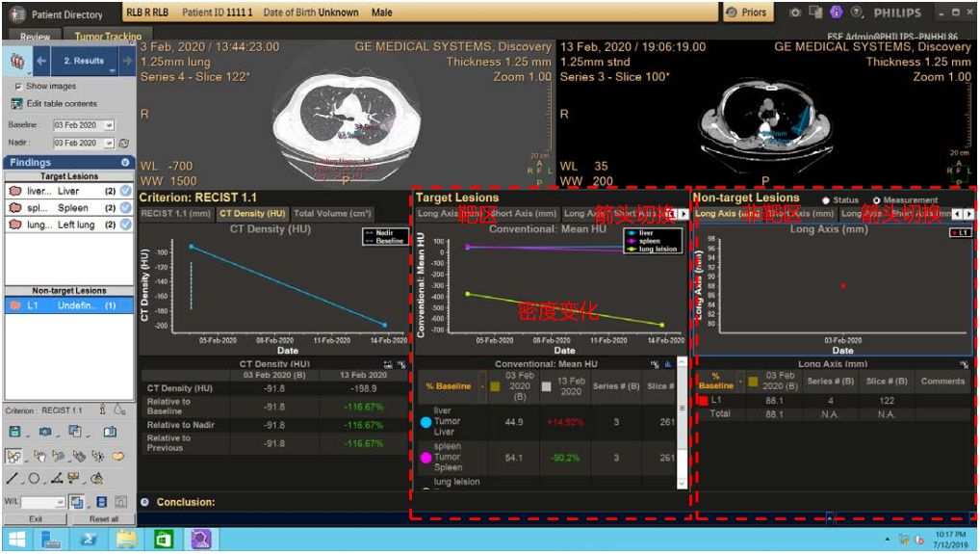Choose the pan hand tool
Screen dimensions: 980x554
39,456
